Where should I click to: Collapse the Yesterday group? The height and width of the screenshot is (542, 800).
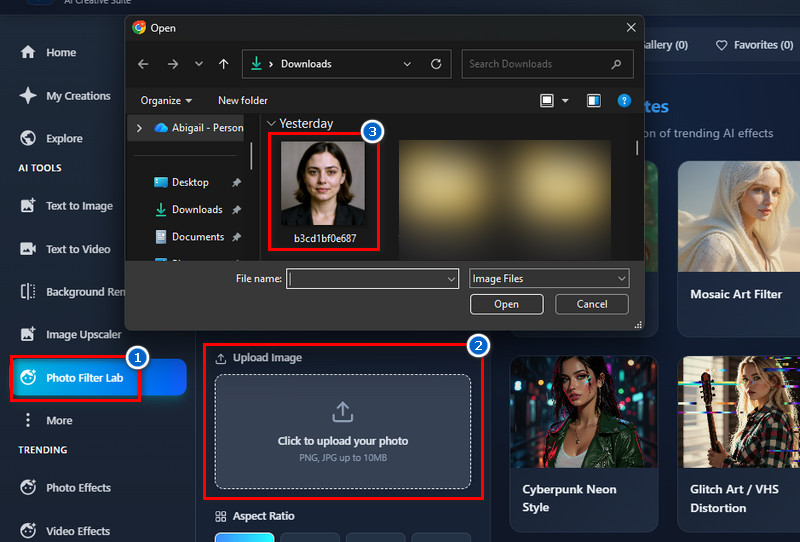(x=271, y=124)
